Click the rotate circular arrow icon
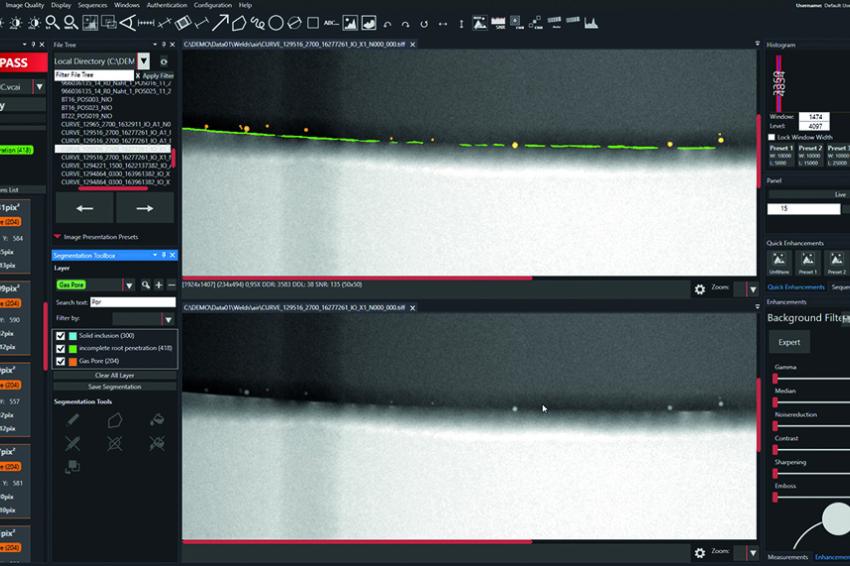This screenshot has width=850, height=566. pos(424,24)
